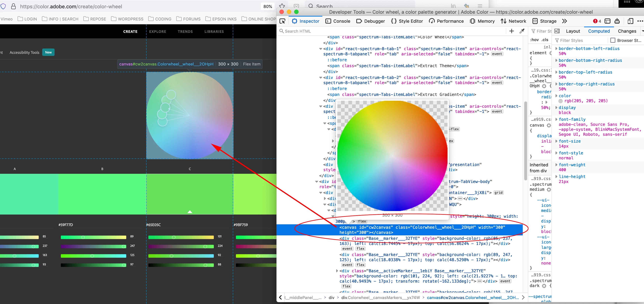
Task: Open the Layout sidebar tab
Action: click(573, 31)
